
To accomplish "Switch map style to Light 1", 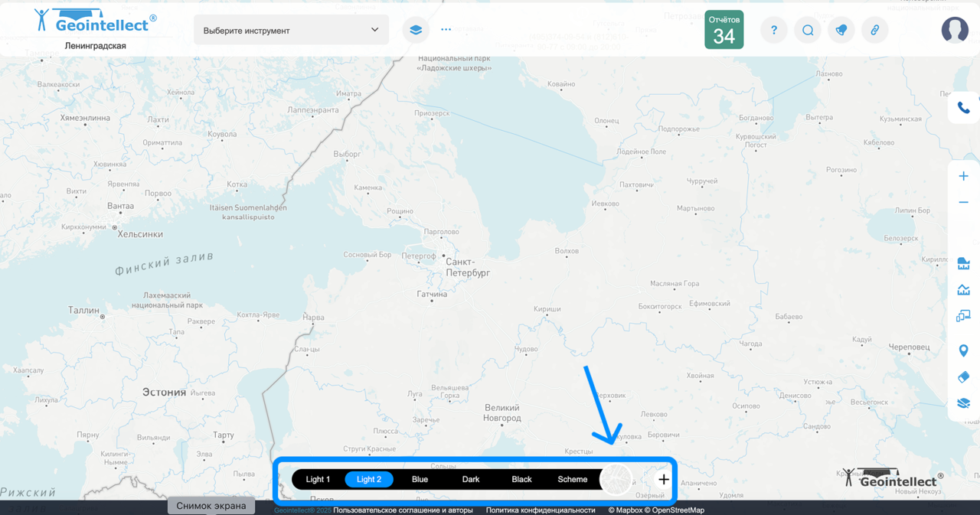I will click(x=318, y=480).
